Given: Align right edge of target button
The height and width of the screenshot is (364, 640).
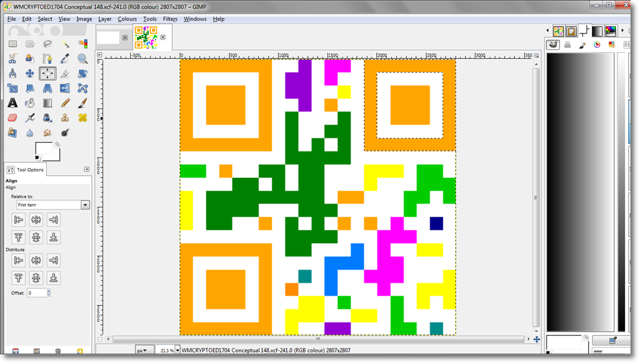Looking at the screenshot, I should (x=53, y=220).
